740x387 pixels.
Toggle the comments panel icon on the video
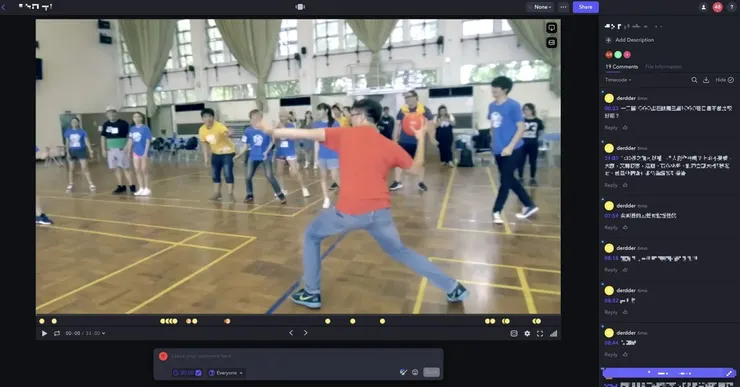[x=551, y=28]
